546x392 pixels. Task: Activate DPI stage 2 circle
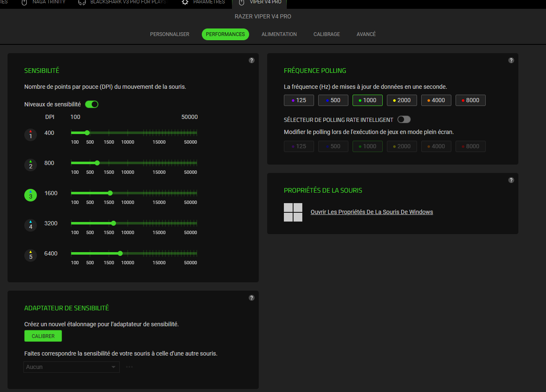pos(31,165)
